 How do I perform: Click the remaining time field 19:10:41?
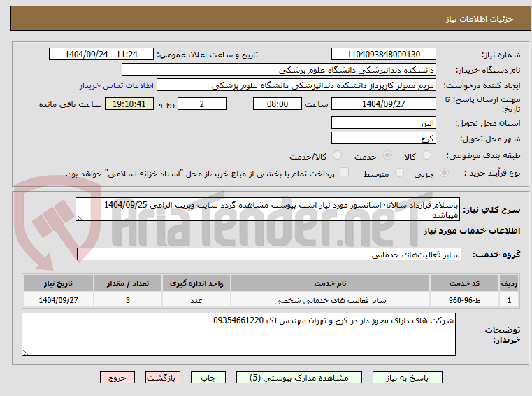pos(129,104)
